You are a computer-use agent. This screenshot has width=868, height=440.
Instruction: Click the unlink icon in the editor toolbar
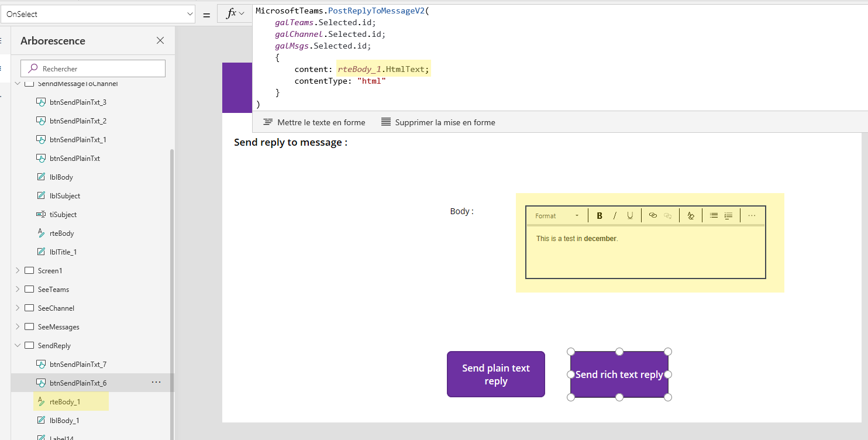668,215
